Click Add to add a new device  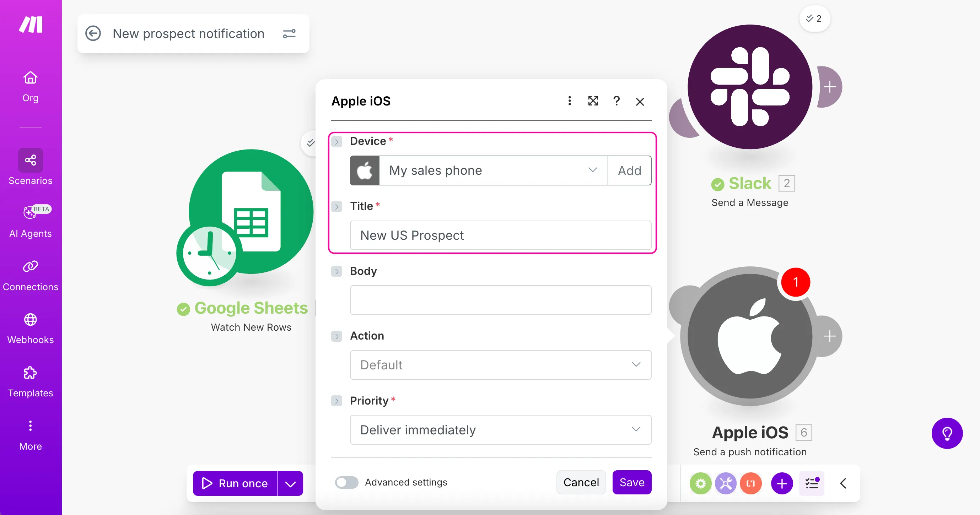630,170
